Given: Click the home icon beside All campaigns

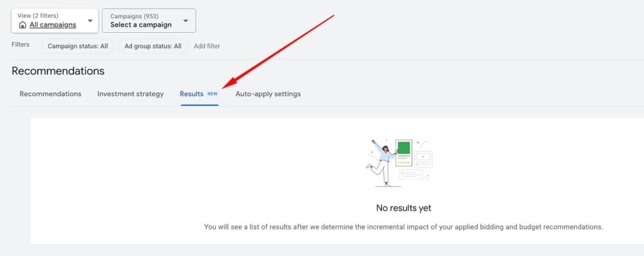Looking at the screenshot, I should (x=23, y=25).
